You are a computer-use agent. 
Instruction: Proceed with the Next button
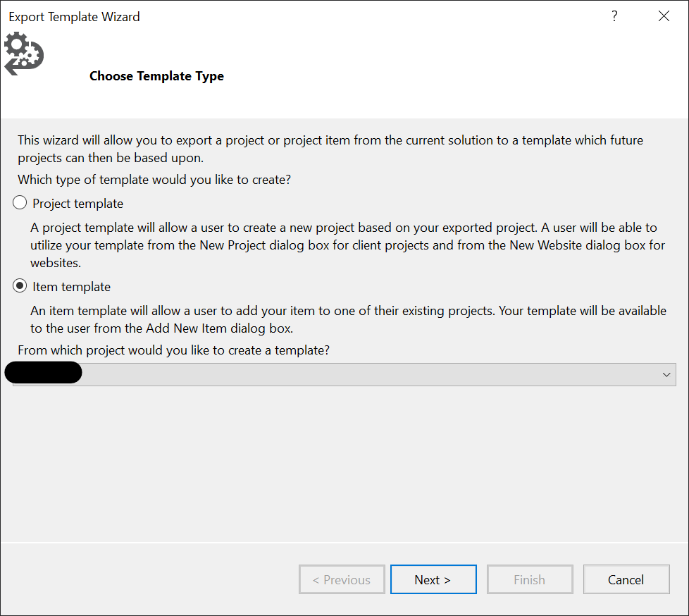[433, 579]
